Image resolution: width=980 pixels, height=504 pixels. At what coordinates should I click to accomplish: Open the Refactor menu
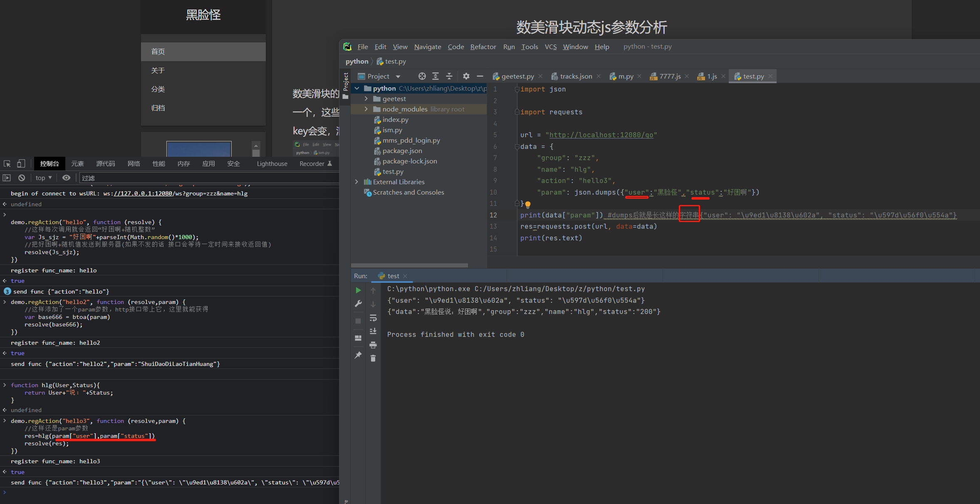tap(483, 47)
